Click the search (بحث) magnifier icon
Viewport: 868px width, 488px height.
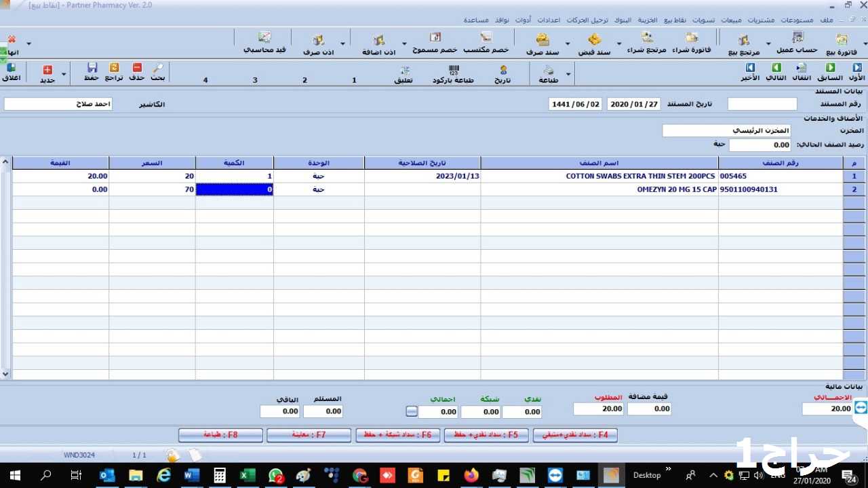[157, 72]
